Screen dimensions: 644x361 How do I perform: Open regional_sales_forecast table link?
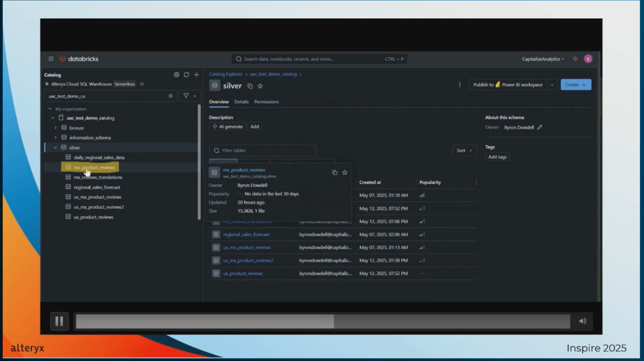pos(246,234)
